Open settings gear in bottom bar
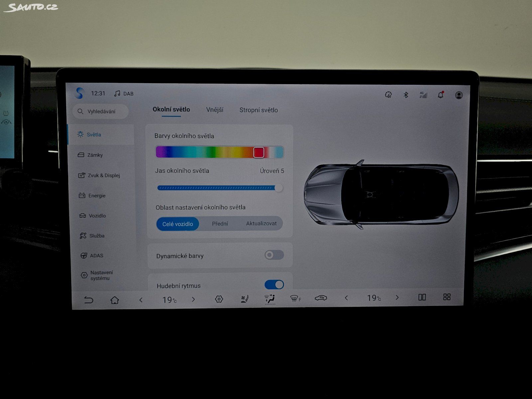 219,299
